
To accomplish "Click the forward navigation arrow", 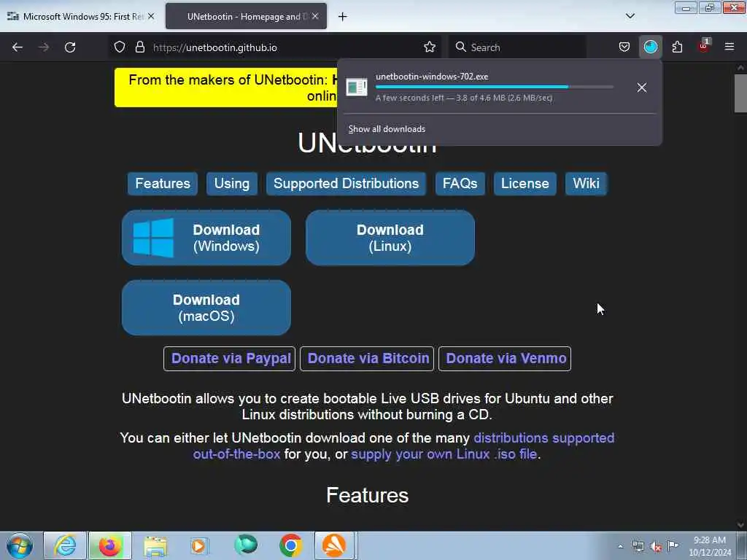I will coord(44,47).
